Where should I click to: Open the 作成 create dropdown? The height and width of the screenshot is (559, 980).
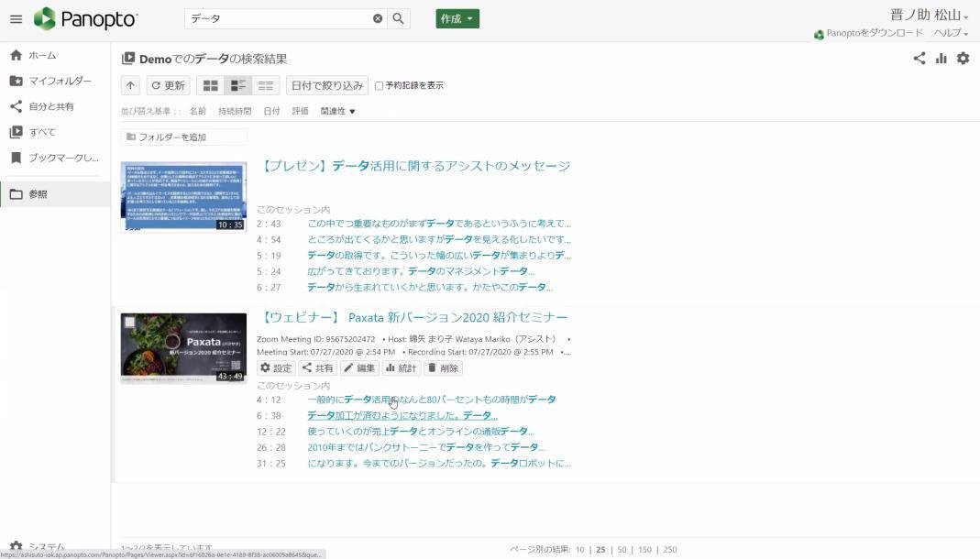457,18
